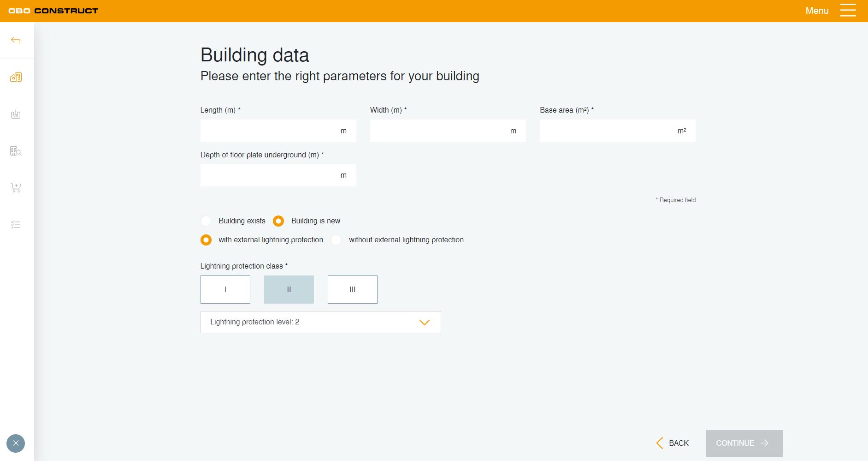Open the shopping cart sidebar icon

pos(16,188)
